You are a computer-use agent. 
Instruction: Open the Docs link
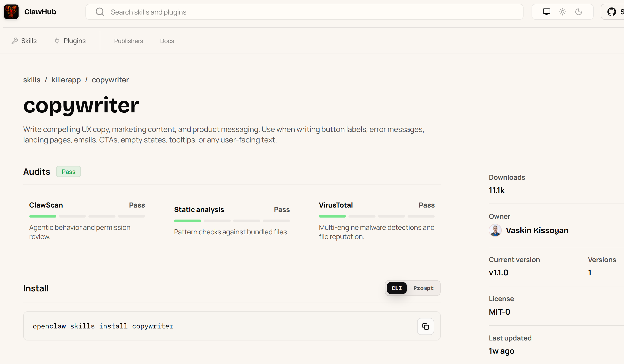(x=167, y=41)
